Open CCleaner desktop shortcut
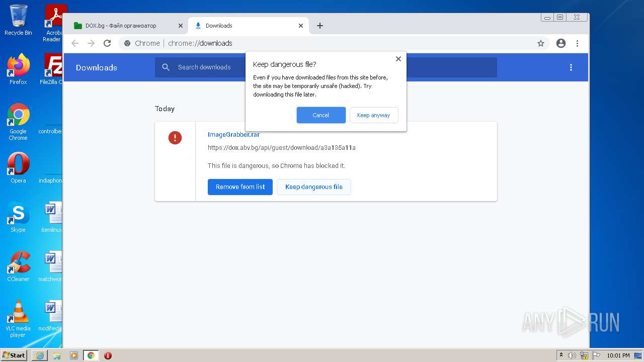The height and width of the screenshot is (362, 644). [18, 266]
